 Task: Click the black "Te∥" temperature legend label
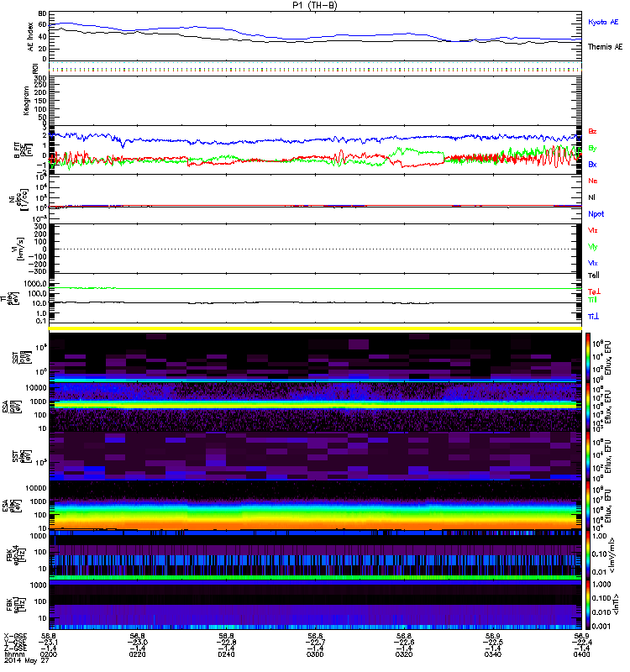pyautogui.click(x=594, y=276)
